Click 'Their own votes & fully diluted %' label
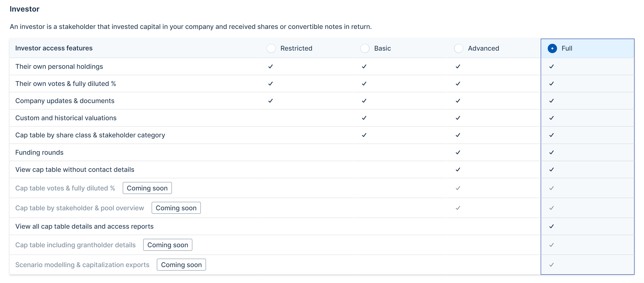This screenshot has height=283, width=644. 65,83
